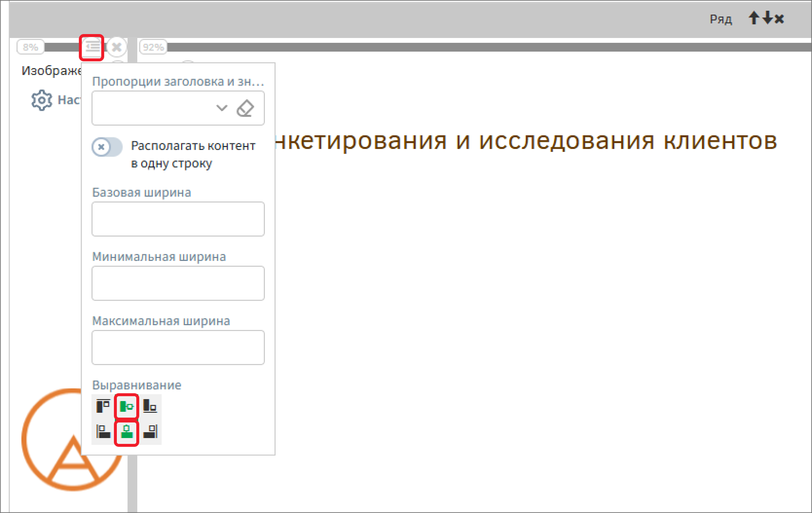This screenshot has height=513, width=812.
Task: Click the 92% width badge
Action: (x=153, y=47)
